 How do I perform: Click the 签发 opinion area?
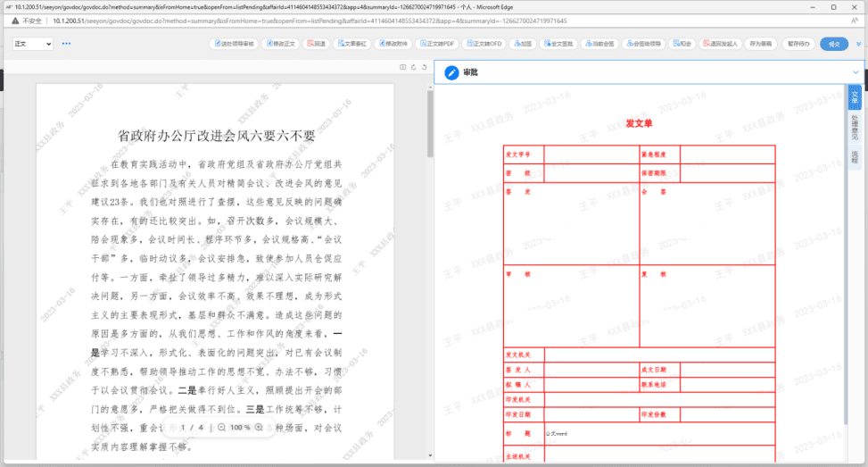[571, 224]
